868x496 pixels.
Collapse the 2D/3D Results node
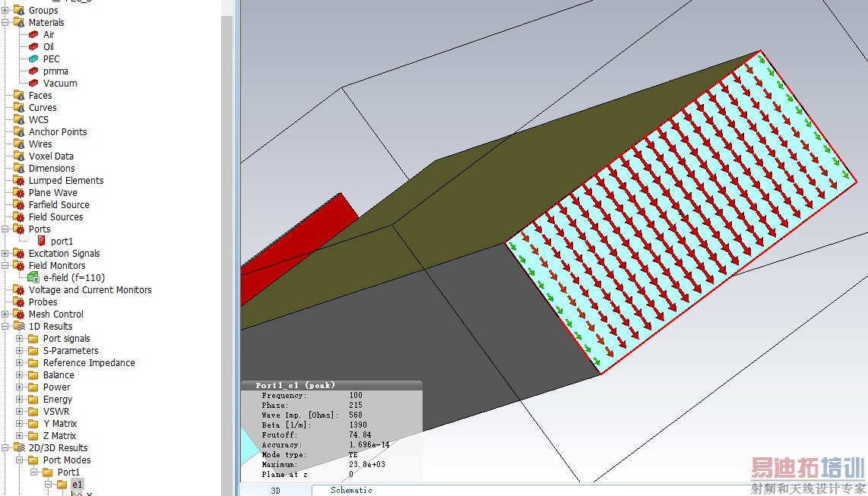click(5, 448)
